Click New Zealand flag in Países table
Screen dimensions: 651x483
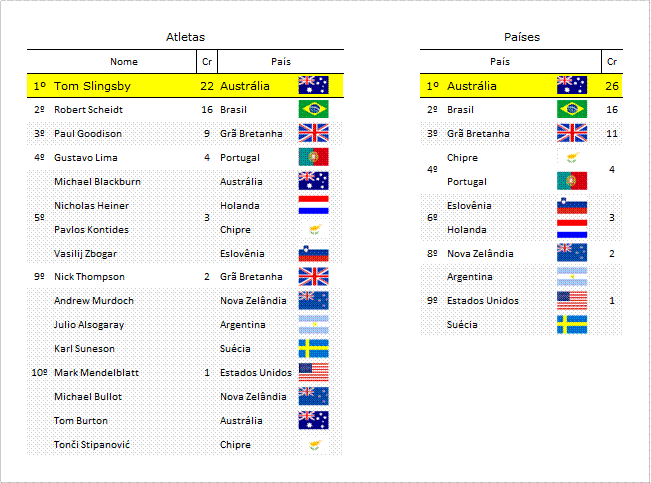coord(572,253)
